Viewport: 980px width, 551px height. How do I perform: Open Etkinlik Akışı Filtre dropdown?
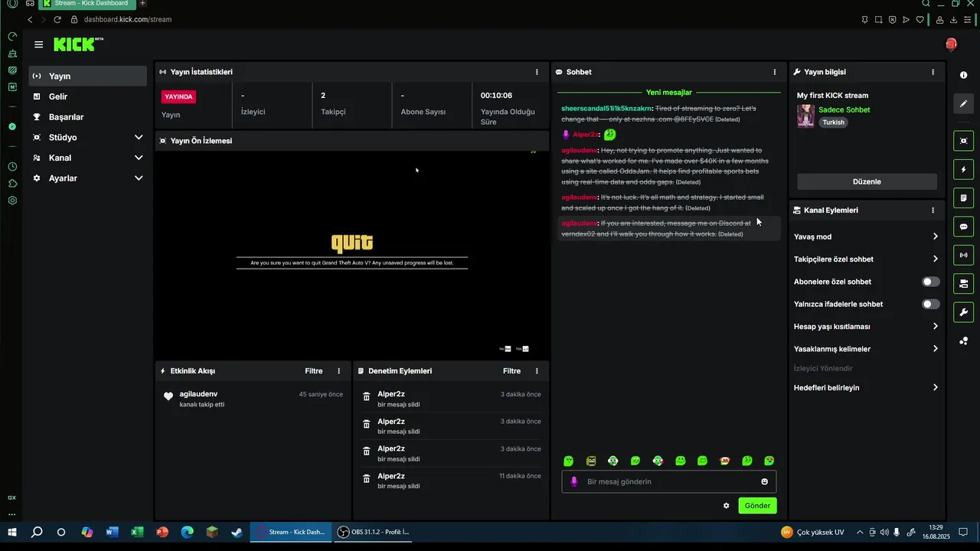[x=314, y=371]
